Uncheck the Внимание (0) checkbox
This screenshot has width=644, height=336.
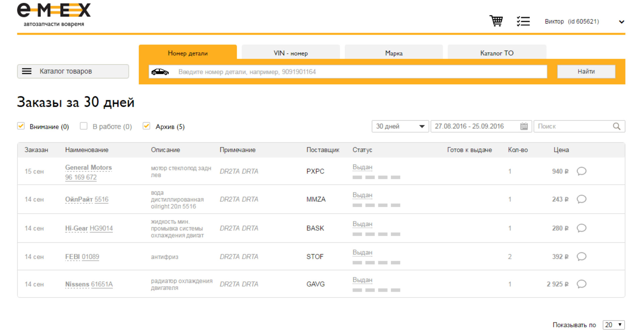click(x=21, y=126)
